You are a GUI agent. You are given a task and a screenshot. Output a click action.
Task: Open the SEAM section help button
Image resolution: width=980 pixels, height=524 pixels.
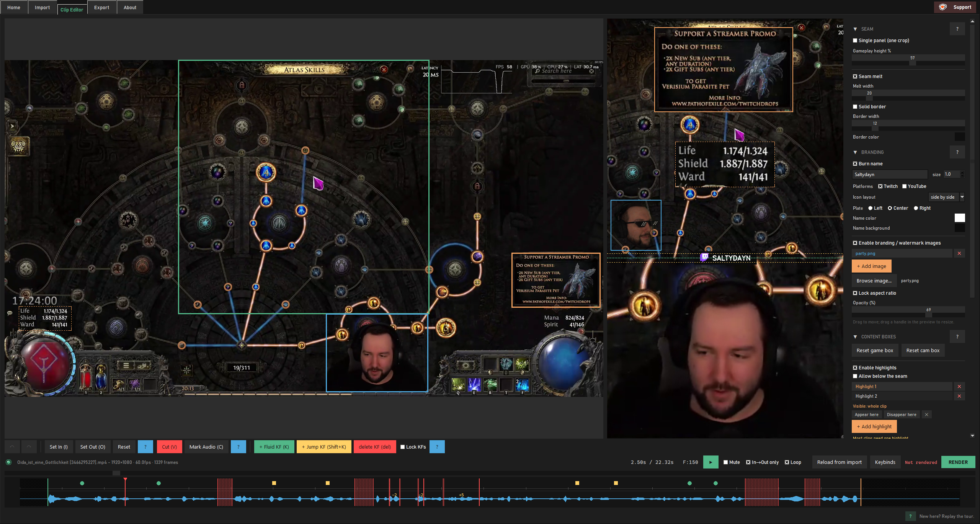[957, 29]
